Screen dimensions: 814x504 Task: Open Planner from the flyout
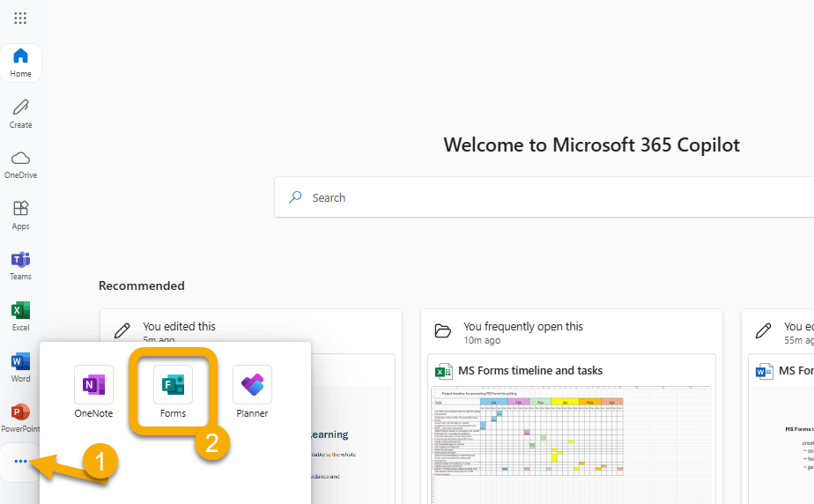(252, 391)
